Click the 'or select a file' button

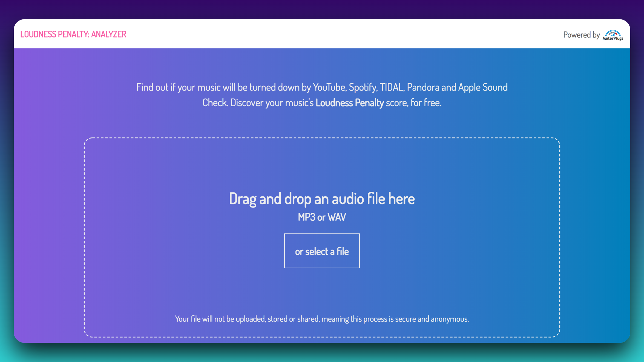(x=322, y=251)
